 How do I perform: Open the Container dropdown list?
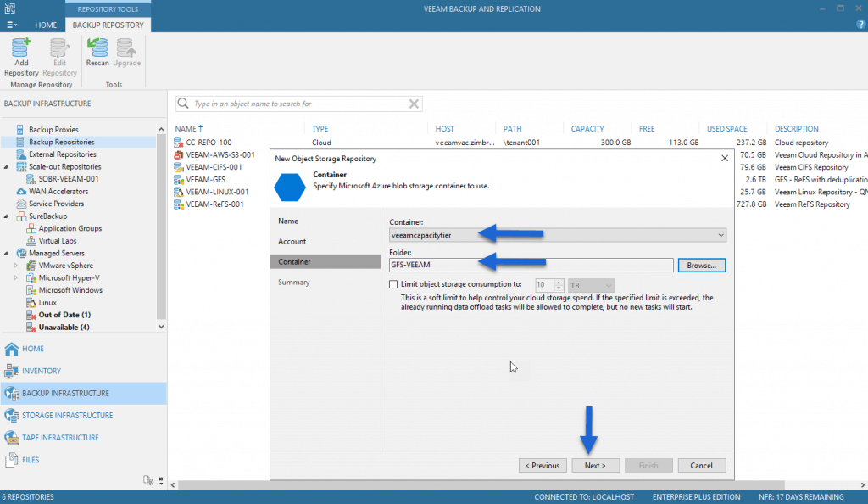pos(721,235)
